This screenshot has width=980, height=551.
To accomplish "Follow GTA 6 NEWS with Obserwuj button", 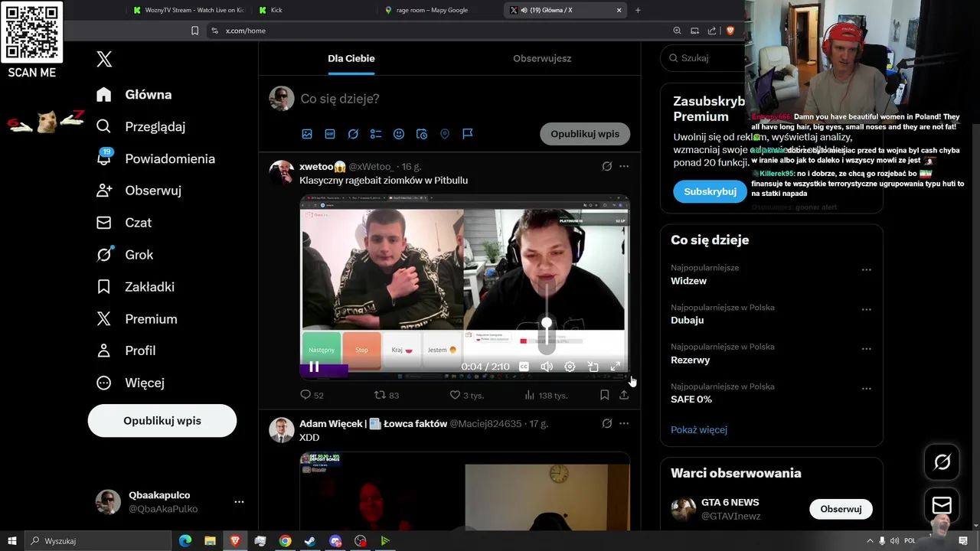I will tap(841, 509).
